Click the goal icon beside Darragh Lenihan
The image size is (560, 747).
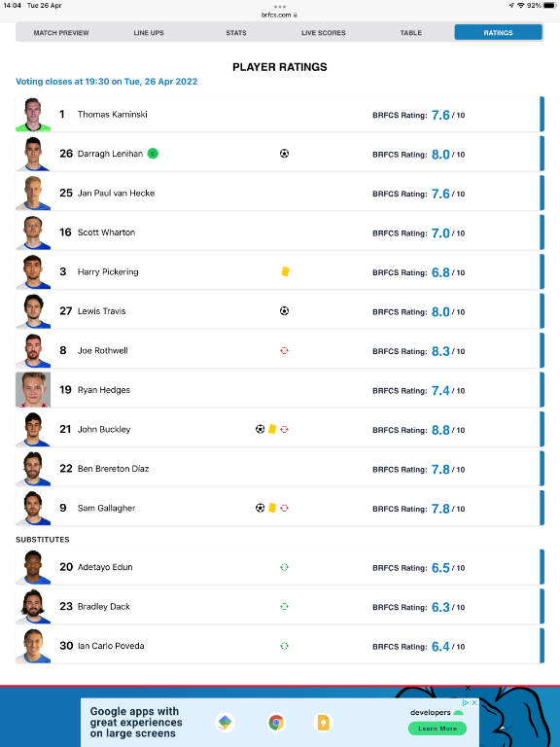284,154
